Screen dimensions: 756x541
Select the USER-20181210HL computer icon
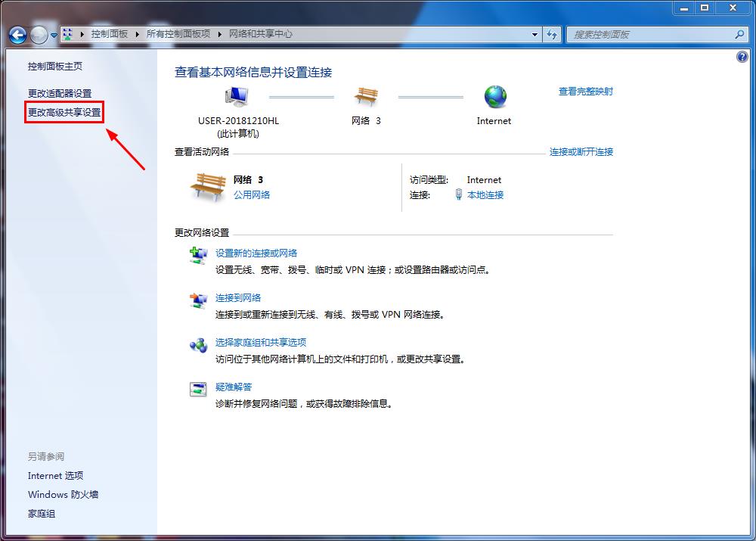click(x=235, y=95)
